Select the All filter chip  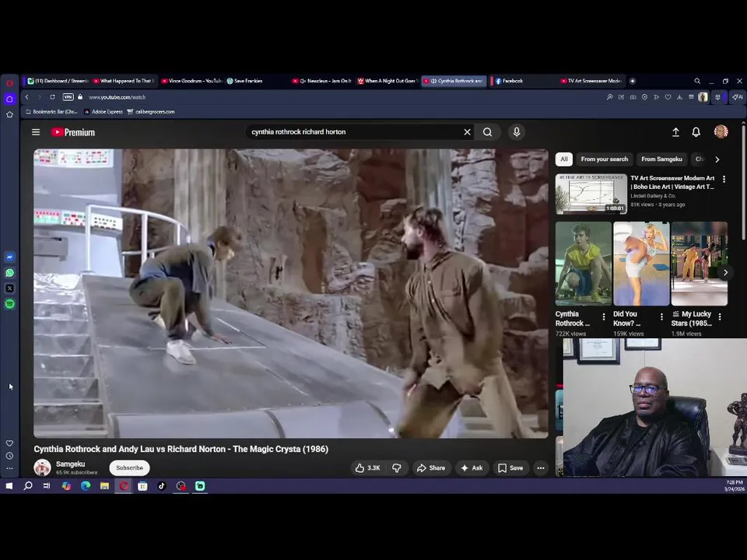564,159
